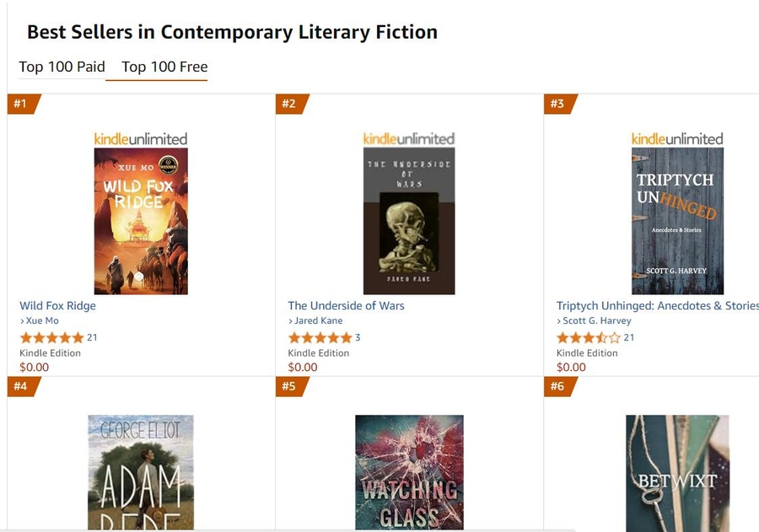Image resolution: width=759 pixels, height=532 pixels.
Task: Click the Wild Fox Ridge title link
Action: 58,305
